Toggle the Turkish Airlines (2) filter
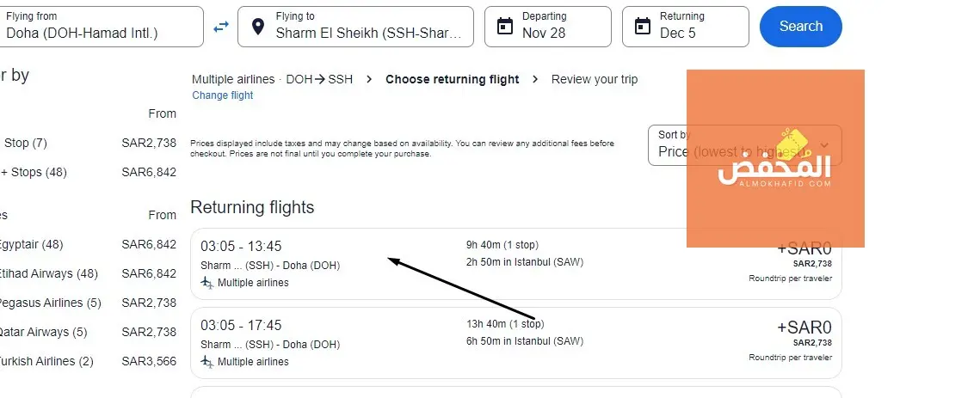The width and height of the screenshot is (980, 398). (x=45, y=361)
